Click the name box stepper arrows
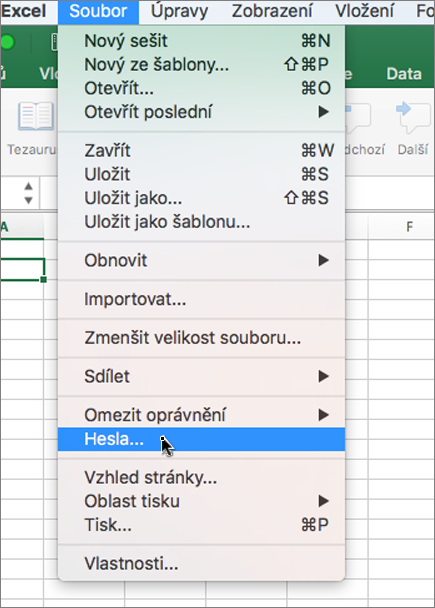This screenshot has width=435, height=608. [x=28, y=193]
